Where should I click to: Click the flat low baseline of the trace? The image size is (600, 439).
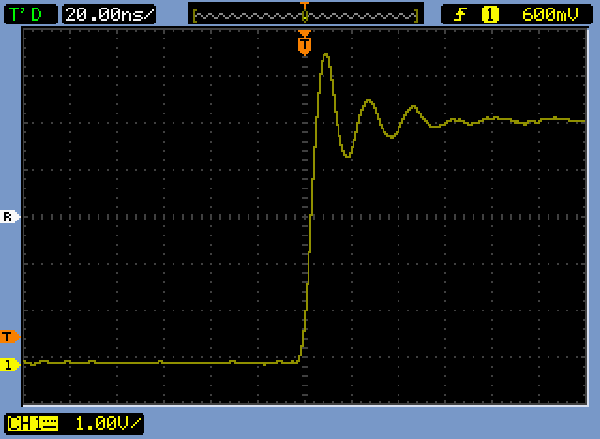(x=150, y=362)
